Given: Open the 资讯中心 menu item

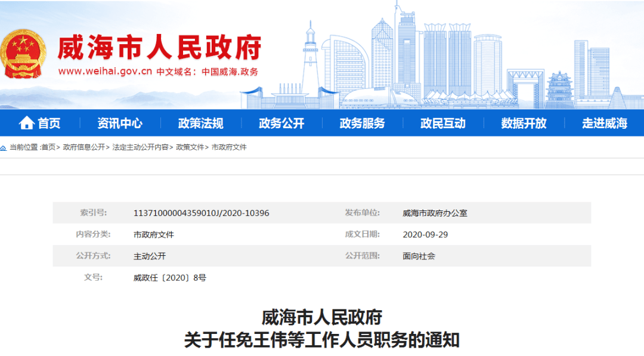Looking at the screenshot, I should (x=120, y=123).
